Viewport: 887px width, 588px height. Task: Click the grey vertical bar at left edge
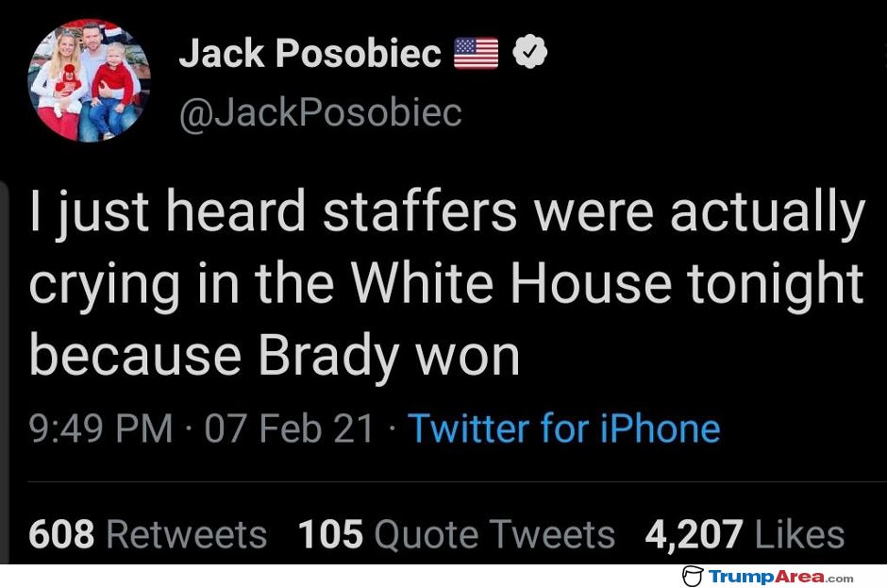(5, 371)
